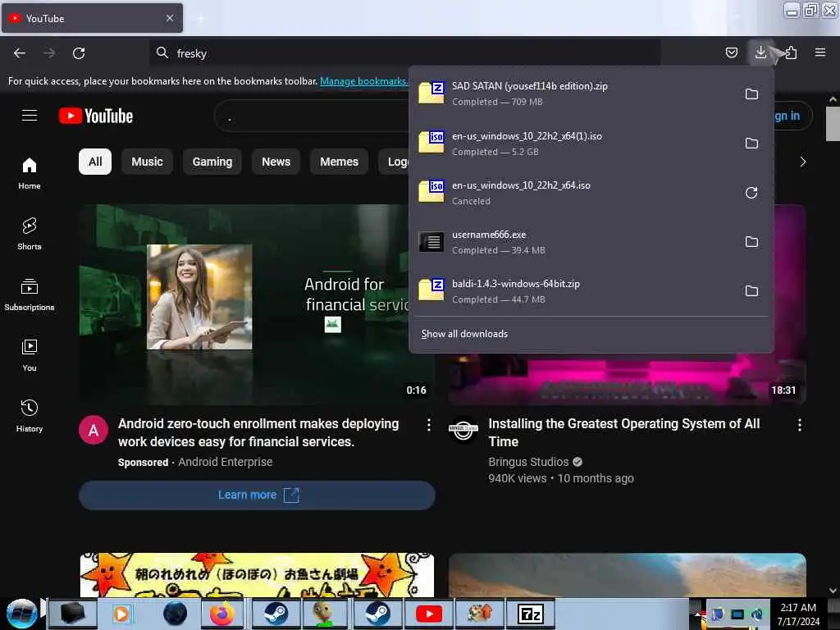This screenshot has width=840, height=630.
Task: Open Home in YouTube sidebar
Action: pyautogui.click(x=30, y=173)
